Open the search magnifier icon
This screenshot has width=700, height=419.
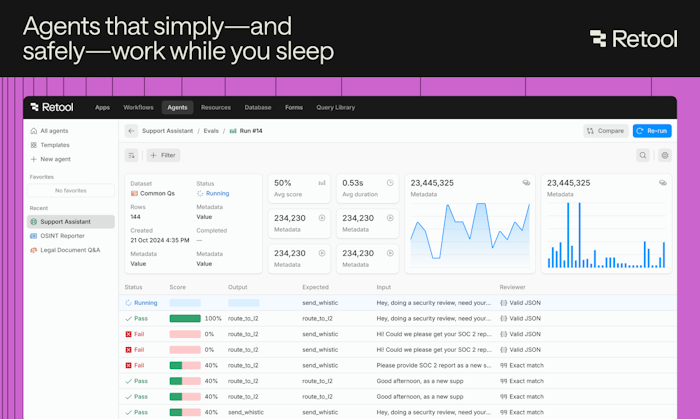(x=643, y=155)
